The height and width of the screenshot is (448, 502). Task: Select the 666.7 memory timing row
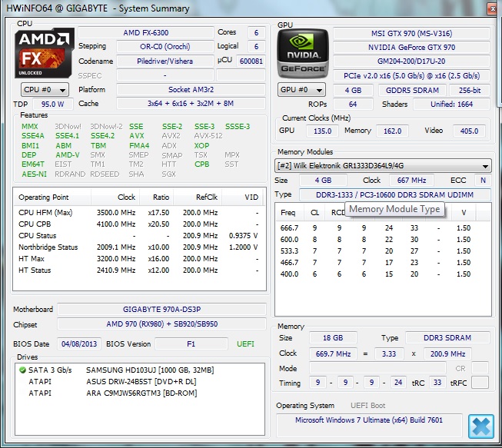click(383, 228)
